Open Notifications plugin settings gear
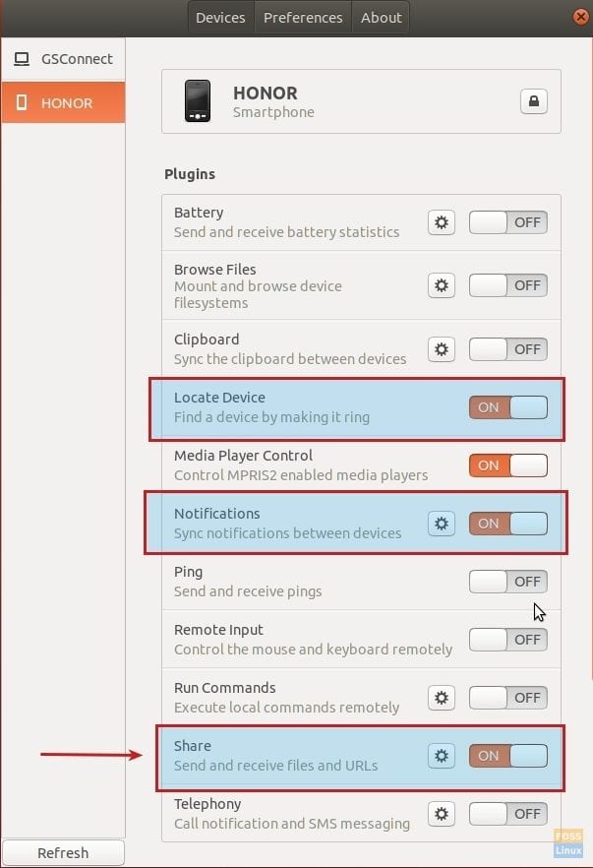The image size is (593, 868). click(x=442, y=524)
